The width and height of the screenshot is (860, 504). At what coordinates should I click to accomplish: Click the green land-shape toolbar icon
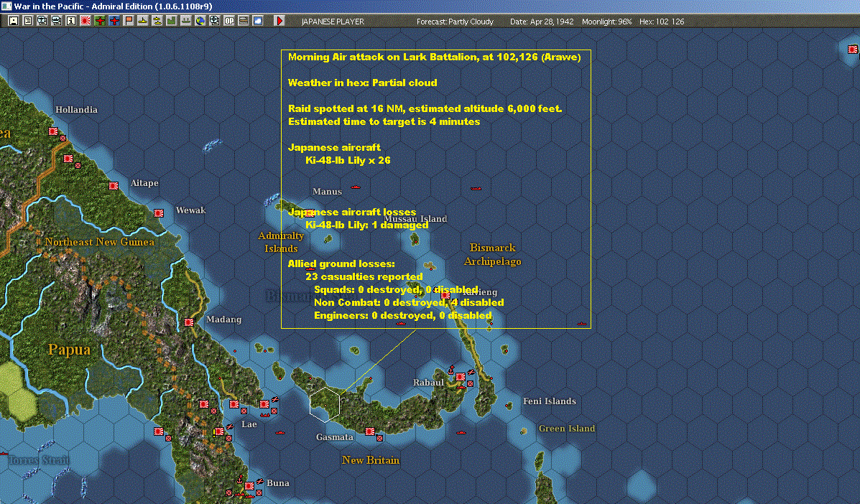point(171,21)
